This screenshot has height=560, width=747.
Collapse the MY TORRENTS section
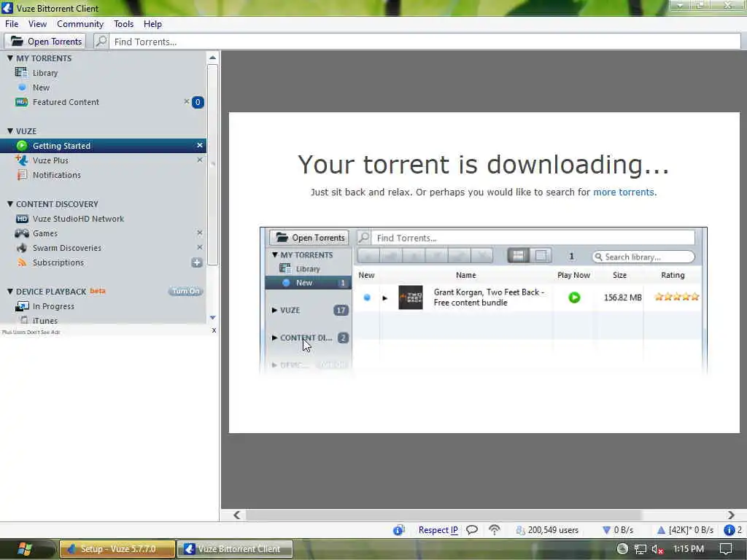click(10, 58)
